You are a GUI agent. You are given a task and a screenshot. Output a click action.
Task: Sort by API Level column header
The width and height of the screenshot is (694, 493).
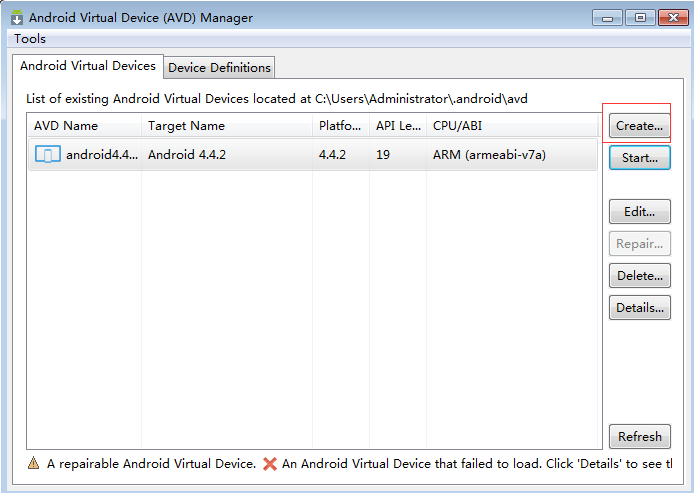tap(398, 126)
